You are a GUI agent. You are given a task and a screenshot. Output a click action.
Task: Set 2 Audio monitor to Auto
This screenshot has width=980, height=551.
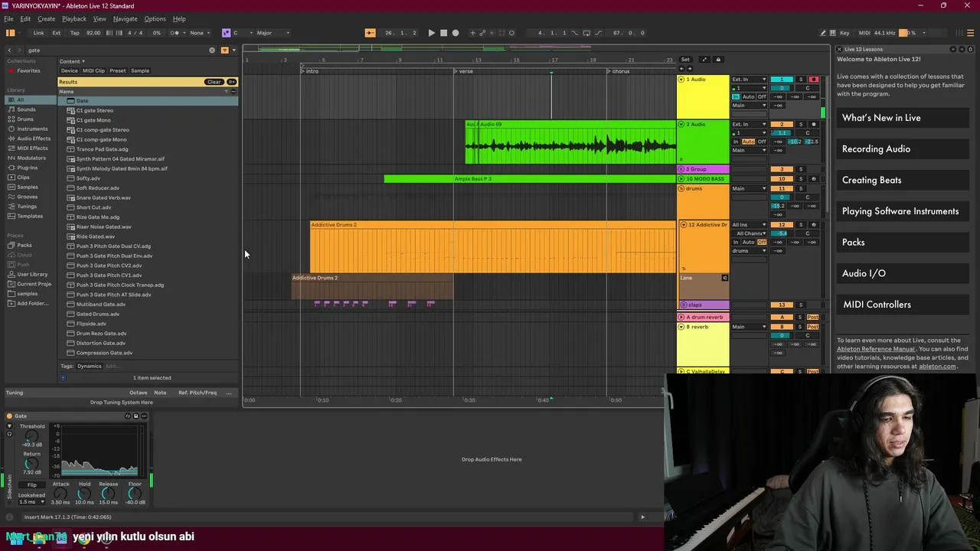[748, 142]
